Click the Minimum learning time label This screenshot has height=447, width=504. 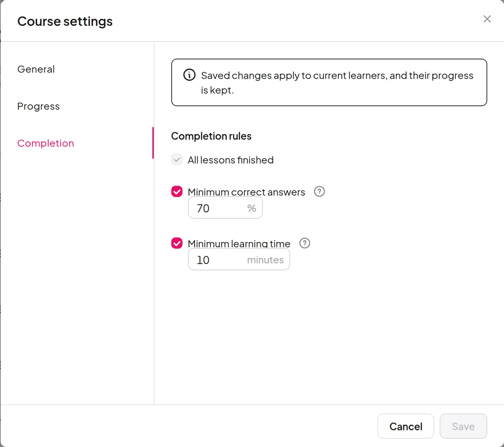click(x=239, y=243)
